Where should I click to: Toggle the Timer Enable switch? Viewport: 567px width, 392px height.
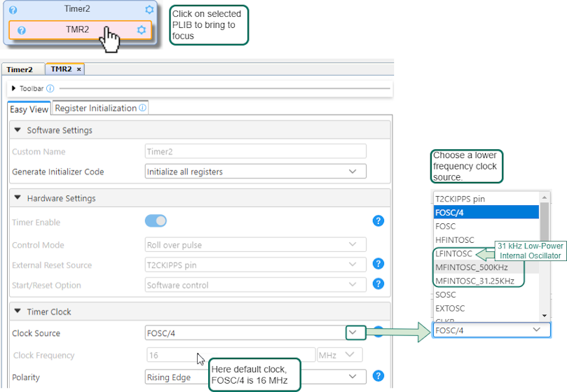[x=156, y=221]
